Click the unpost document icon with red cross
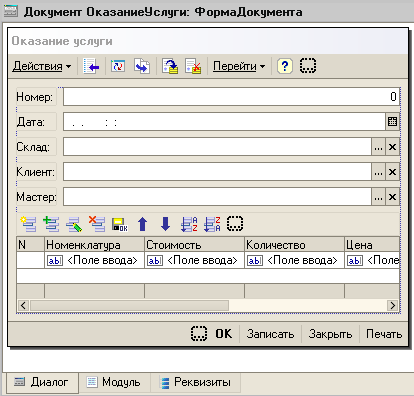This screenshot has width=414, height=396. 193,66
